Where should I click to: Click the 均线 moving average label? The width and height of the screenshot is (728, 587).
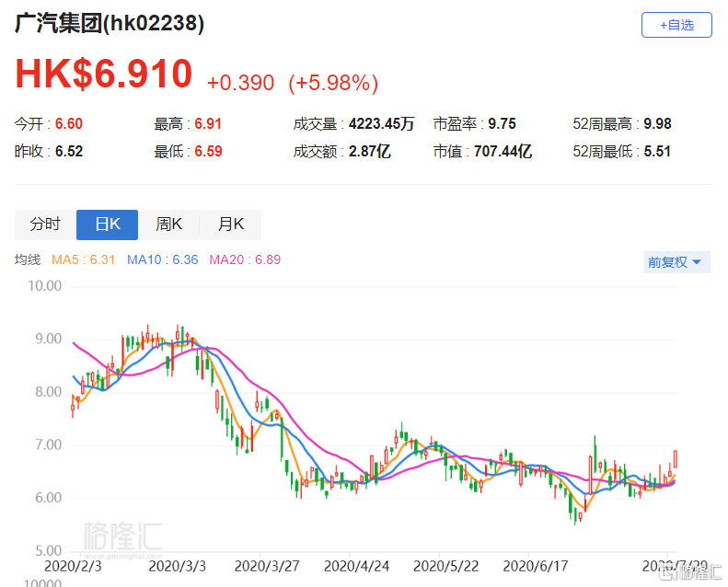[x=28, y=259]
